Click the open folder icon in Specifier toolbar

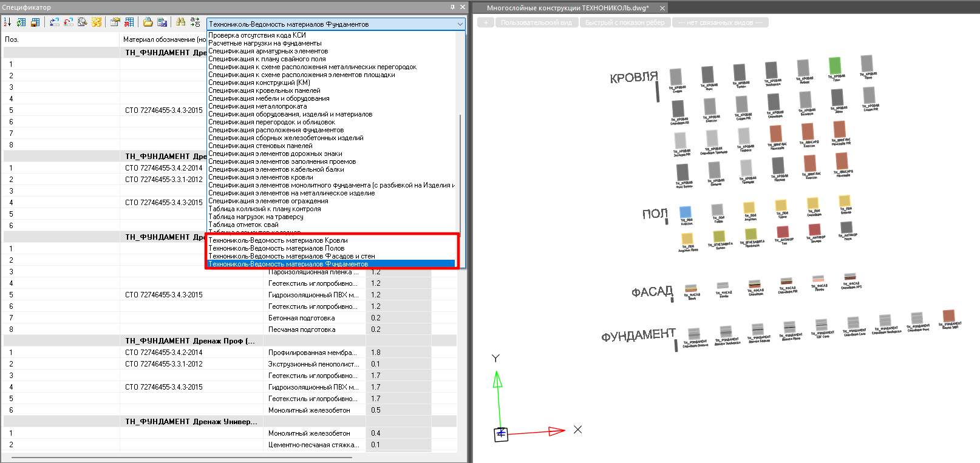coord(148,22)
